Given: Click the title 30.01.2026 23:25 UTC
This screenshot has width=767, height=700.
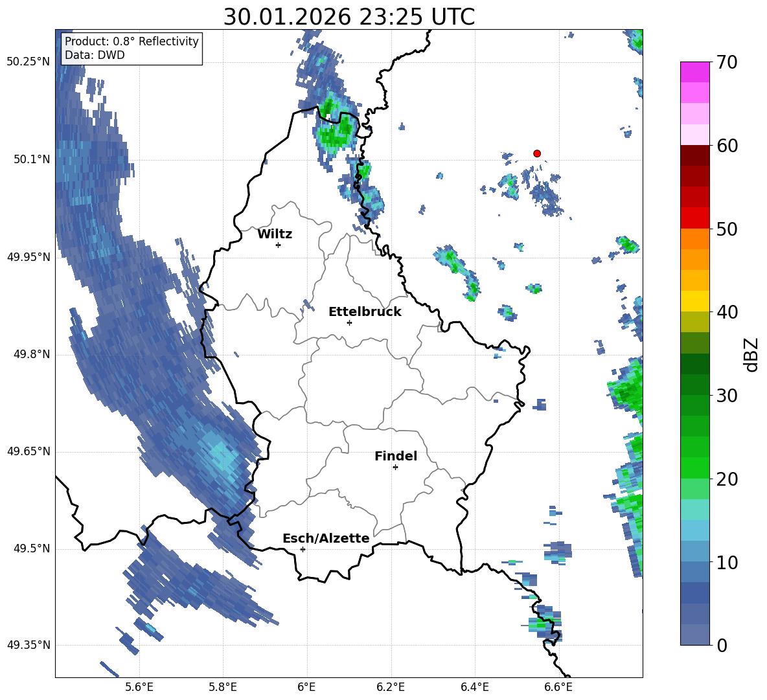Looking at the screenshot, I should click(349, 17).
